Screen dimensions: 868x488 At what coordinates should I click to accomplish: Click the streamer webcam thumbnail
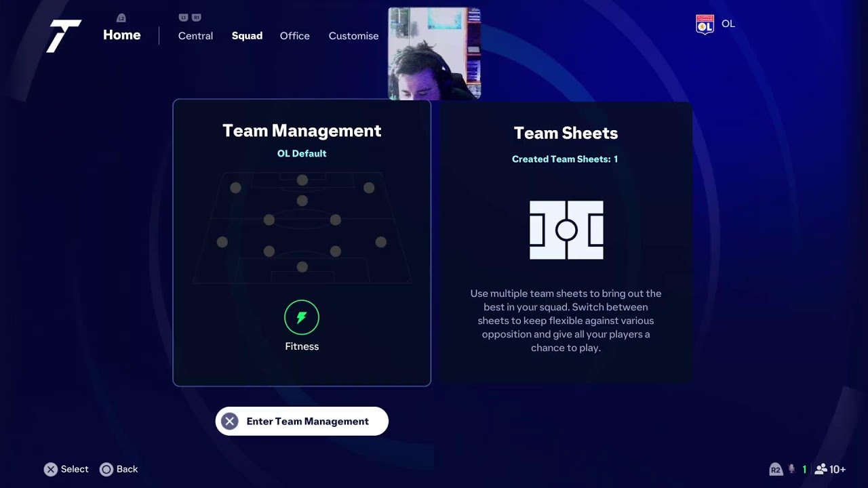pos(435,54)
